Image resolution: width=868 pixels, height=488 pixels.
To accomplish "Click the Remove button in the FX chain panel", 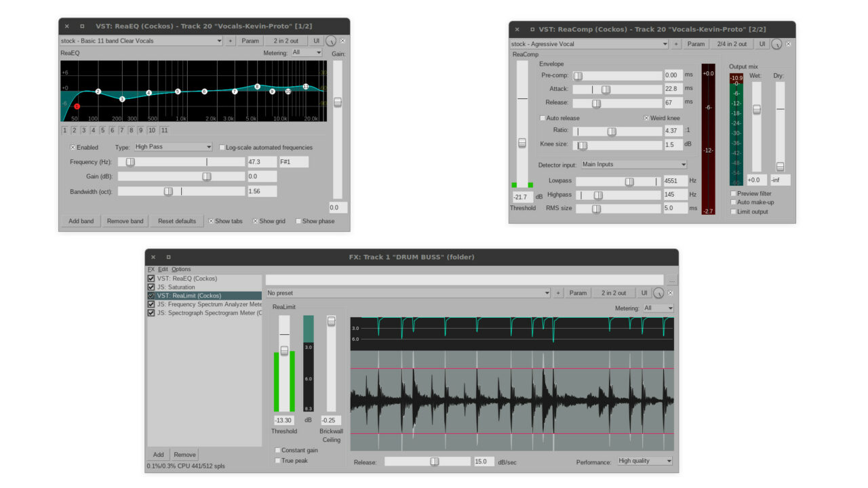I will 184,454.
